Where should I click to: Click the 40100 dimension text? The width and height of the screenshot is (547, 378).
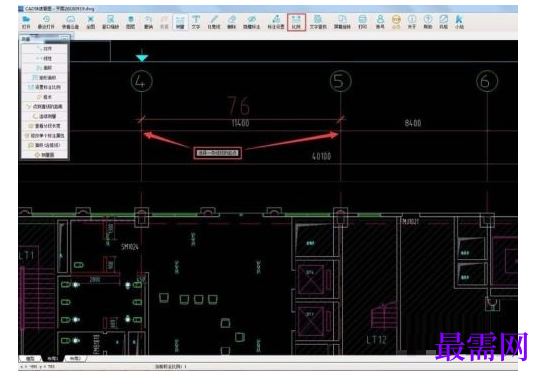pos(321,156)
